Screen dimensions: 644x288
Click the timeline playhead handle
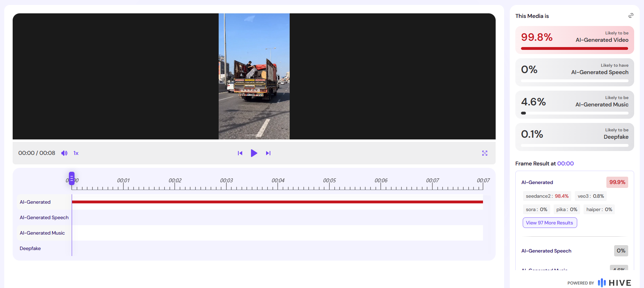(72, 178)
